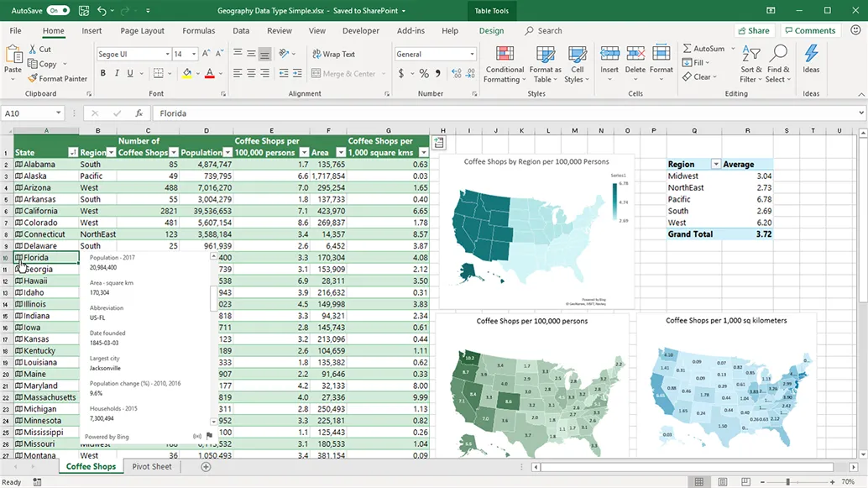Image resolution: width=868 pixels, height=488 pixels.
Task: Open the Formulas ribbon tab
Action: tap(198, 31)
